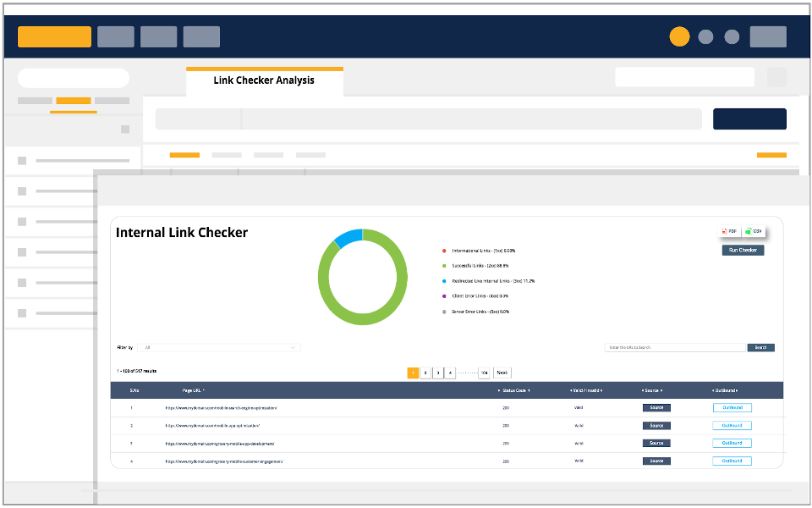The width and height of the screenshot is (812, 508).
Task: Click the blue segment of the donut chart
Action: 348,236
